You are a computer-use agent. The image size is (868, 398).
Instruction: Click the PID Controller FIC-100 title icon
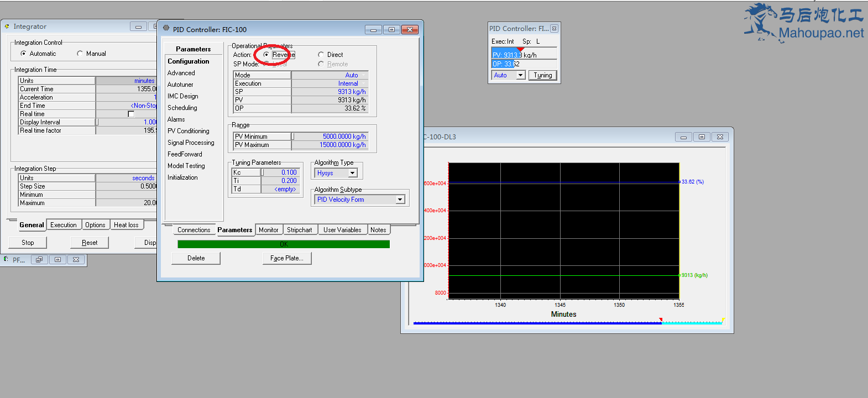point(166,28)
